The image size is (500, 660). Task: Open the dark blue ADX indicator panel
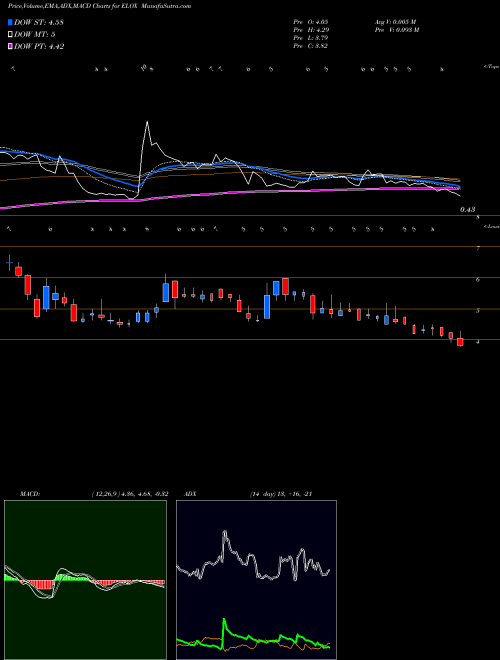click(x=256, y=580)
